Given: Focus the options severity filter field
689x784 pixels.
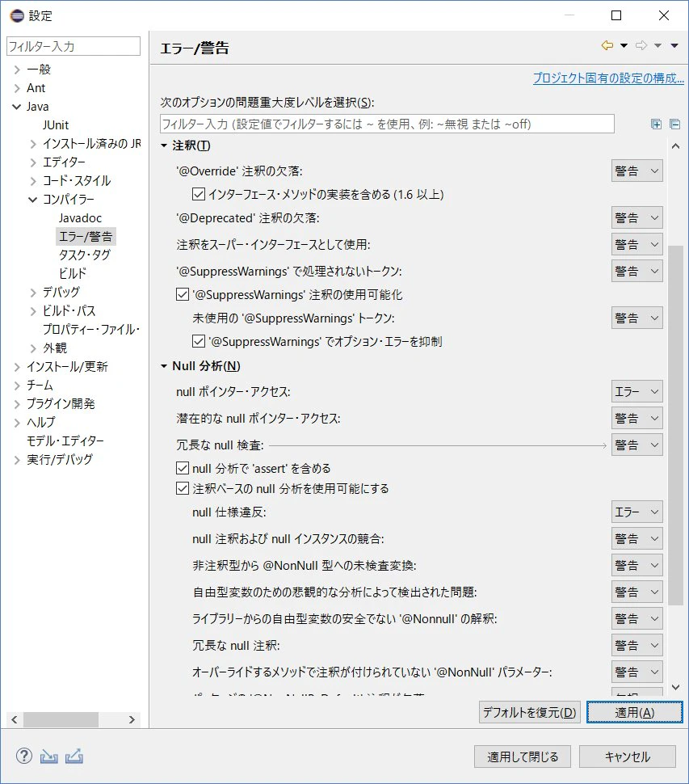Looking at the screenshot, I should (387, 124).
